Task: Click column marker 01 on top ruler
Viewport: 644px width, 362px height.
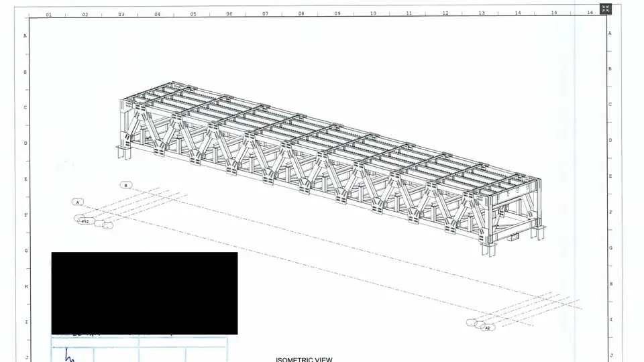Action: [x=49, y=15]
